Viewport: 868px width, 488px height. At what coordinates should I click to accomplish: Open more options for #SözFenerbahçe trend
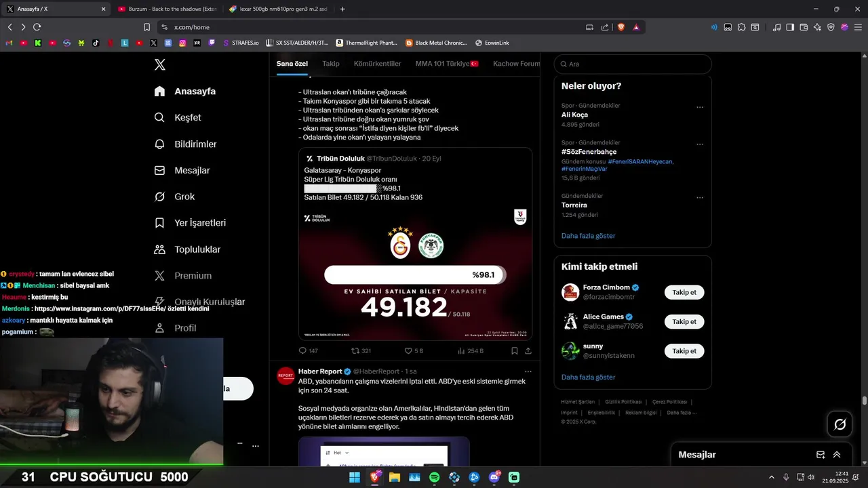point(700,144)
